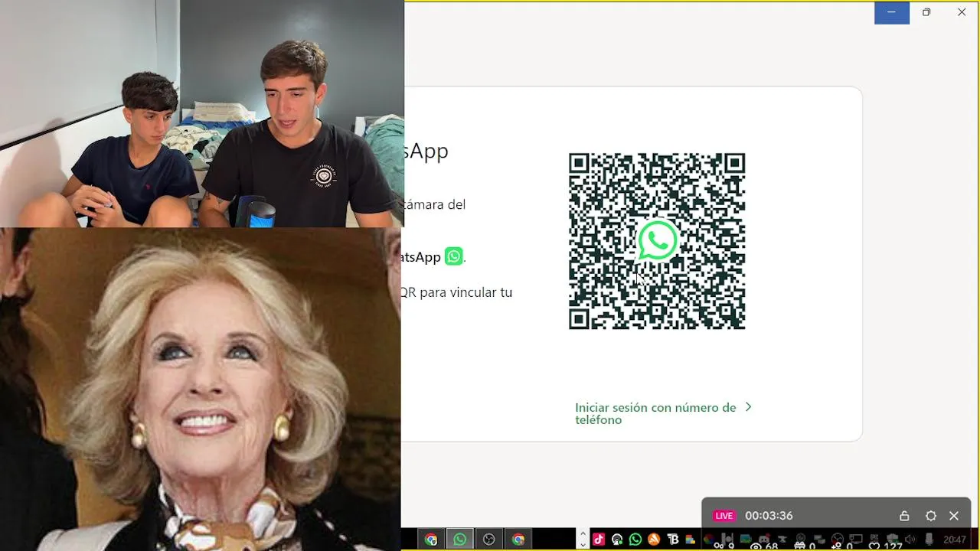Click the microphone tray icon
This screenshot has height=551, width=980.
(929, 540)
